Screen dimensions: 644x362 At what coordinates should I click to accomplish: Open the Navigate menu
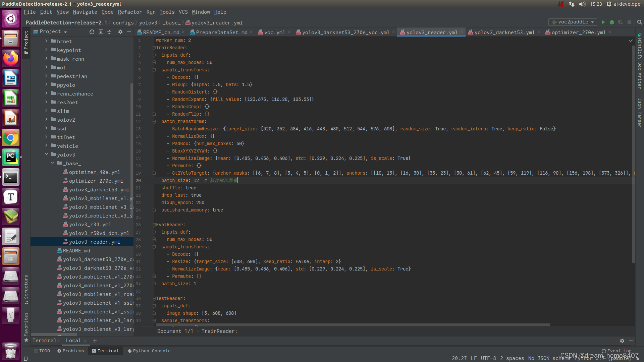click(85, 12)
